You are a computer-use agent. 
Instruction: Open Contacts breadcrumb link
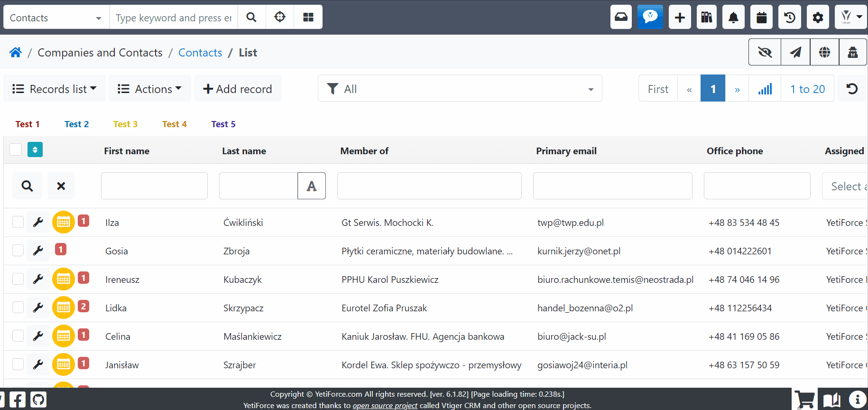point(200,52)
